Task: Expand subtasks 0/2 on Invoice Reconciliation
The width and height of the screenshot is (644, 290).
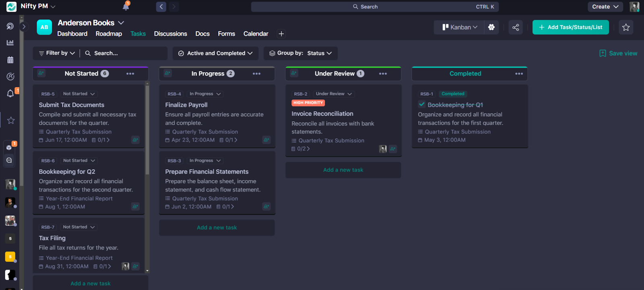Action: (301, 149)
